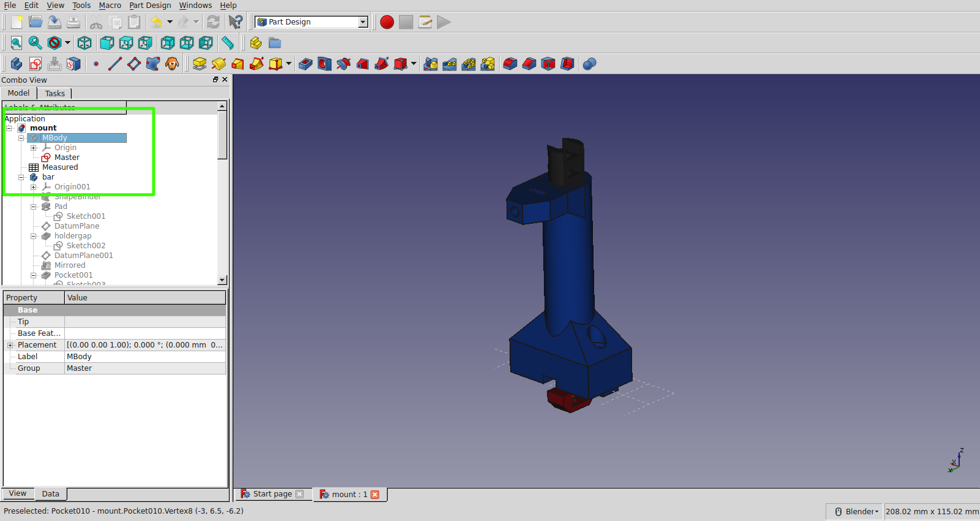980x521 pixels.
Task: Apply the Fillet tool
Action: click(510, 64)
